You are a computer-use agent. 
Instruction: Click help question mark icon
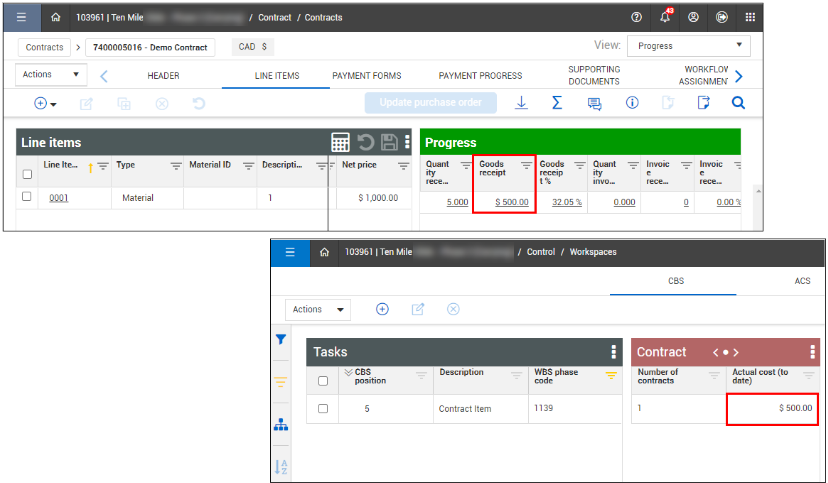click(636, 17)
